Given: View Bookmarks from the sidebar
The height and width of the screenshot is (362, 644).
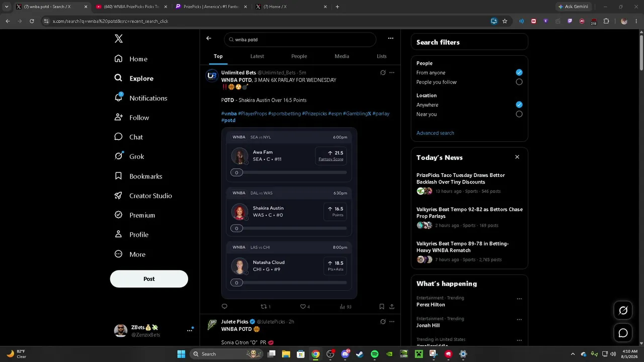Looking at the screenshot, I should coord(138,176).
